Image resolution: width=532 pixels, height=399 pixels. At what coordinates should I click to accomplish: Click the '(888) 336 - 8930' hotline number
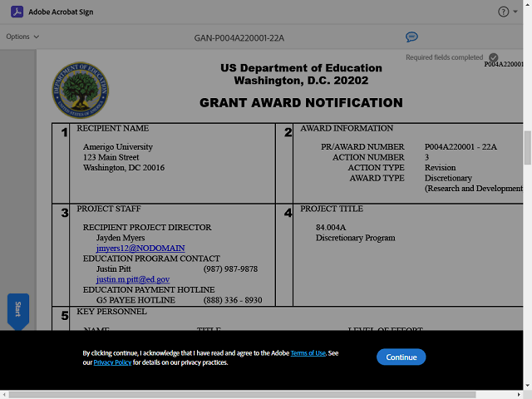pos(233,300)
